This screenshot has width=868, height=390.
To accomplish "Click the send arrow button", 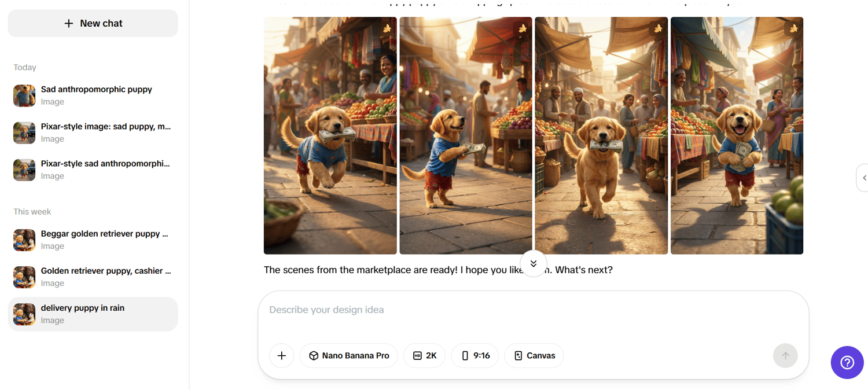I will [x=785, y=355].
